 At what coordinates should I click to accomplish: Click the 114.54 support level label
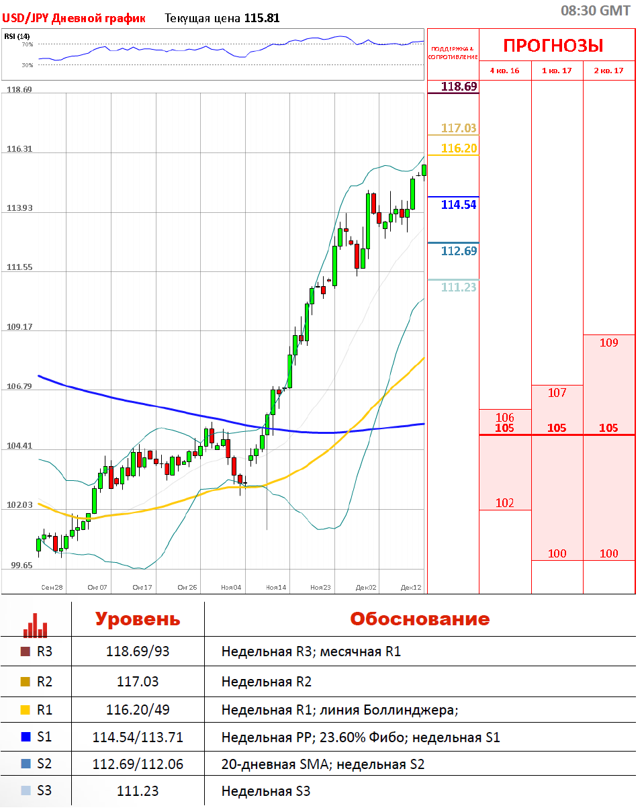pyautogui.click(x=459, y=205)
